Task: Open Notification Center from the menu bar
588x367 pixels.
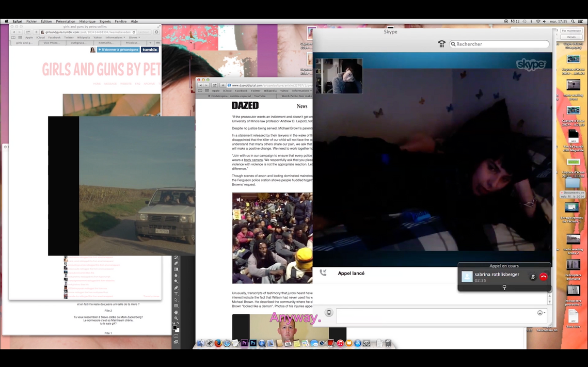Action: (x=580, y=21)
